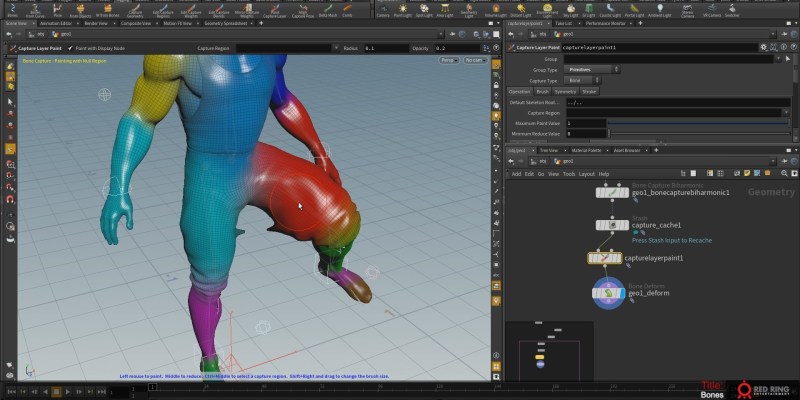Click the Environment Light shelf tool
This screenshot has height=400, width=800.
point(547,10)
